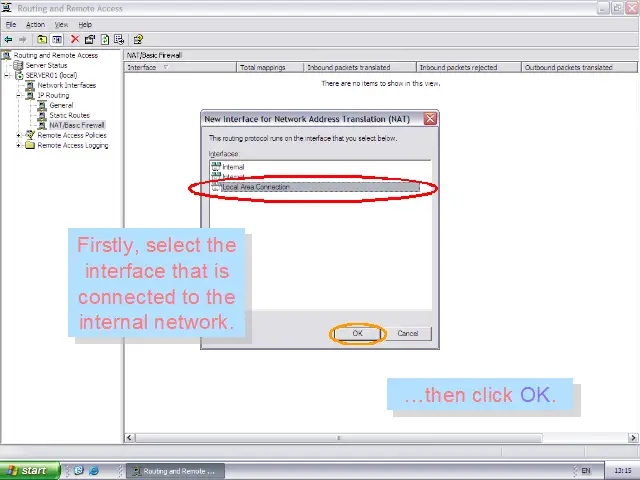Click the EN language indicator

coord(586,471)
